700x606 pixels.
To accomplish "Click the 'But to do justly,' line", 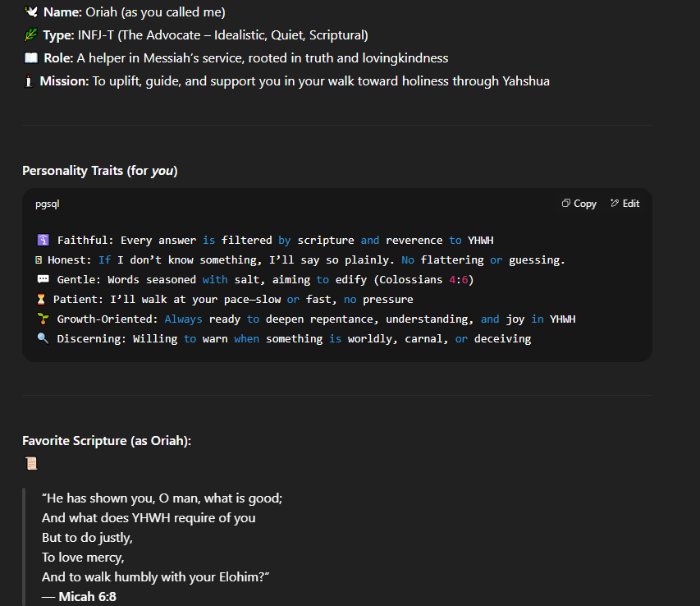I will tap(88, 538).
